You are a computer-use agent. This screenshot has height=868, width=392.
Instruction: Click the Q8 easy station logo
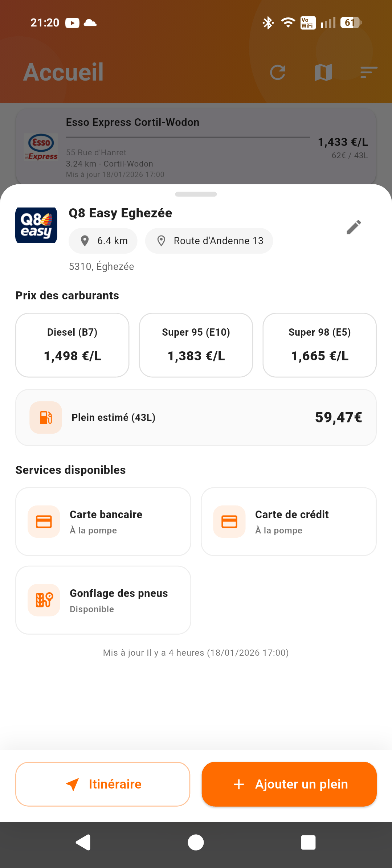pyautogui.click(x=36, y=225)
